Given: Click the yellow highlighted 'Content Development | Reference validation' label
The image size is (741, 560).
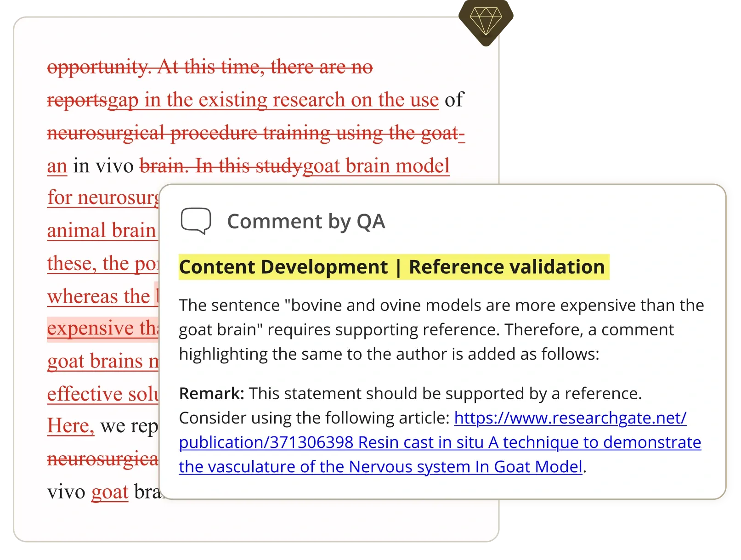Looking at the screenshot, I should [394, 267].
